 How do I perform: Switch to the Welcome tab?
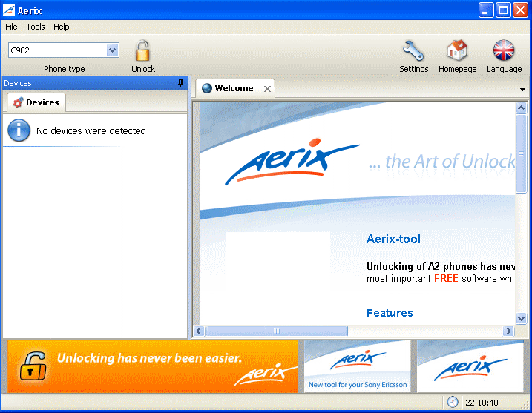coord(234,88)
